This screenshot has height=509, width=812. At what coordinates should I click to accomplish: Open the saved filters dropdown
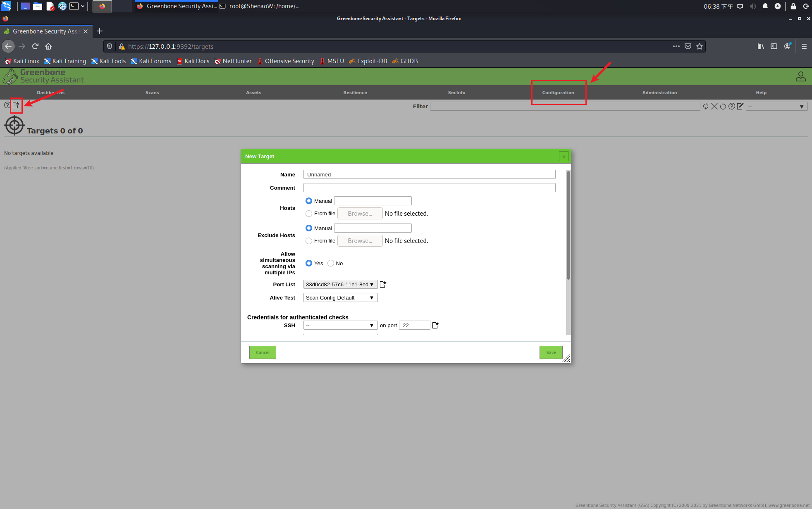tap(776, 106)
